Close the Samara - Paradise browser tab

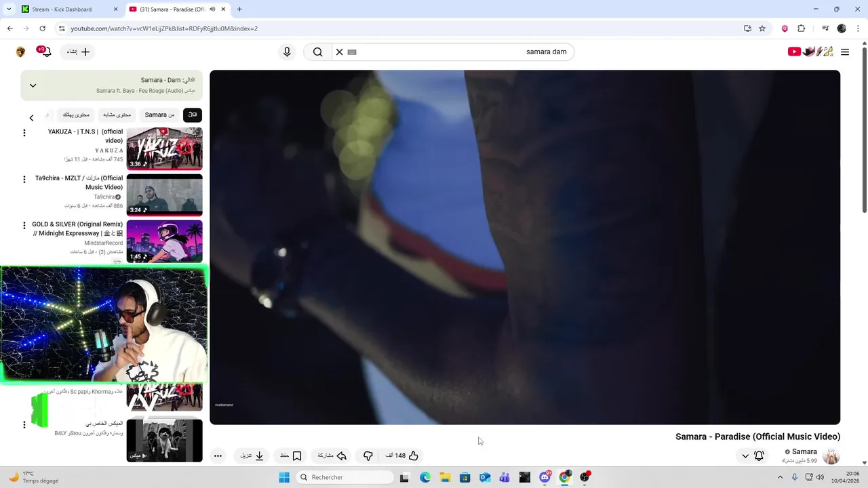pos(223,9)
